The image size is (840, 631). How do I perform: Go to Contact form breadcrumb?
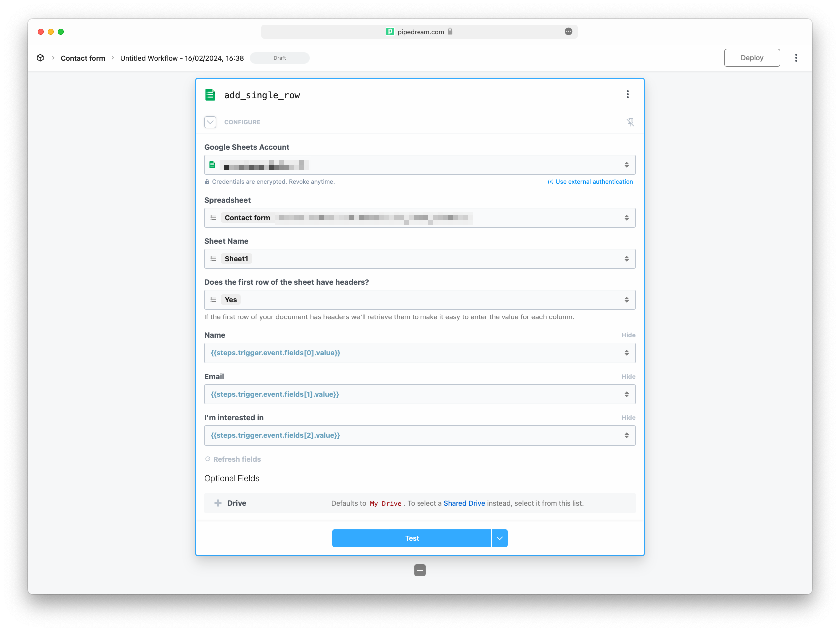(83, 58)
